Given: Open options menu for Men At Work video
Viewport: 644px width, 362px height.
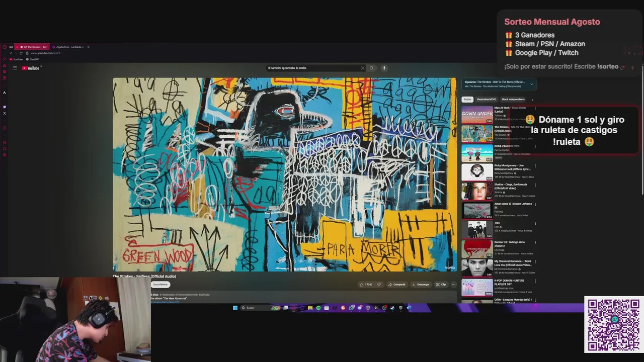Looking at the screenshot, I should point(535,108).
